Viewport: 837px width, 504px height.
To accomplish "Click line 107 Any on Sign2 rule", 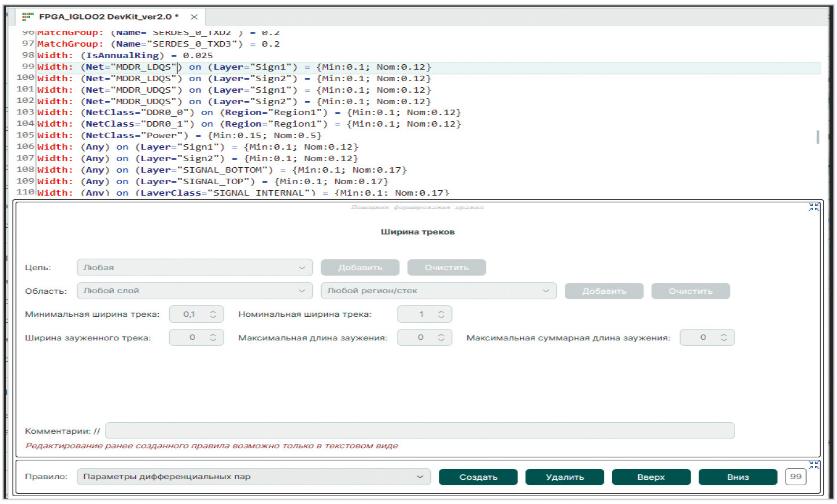I will click(x=198, y=158).
